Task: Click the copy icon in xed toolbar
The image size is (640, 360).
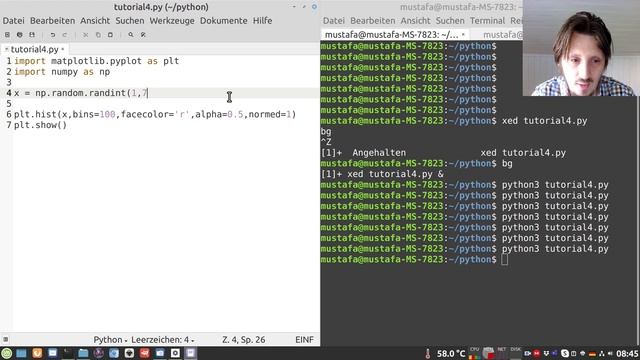Action: tap(98, 35)
